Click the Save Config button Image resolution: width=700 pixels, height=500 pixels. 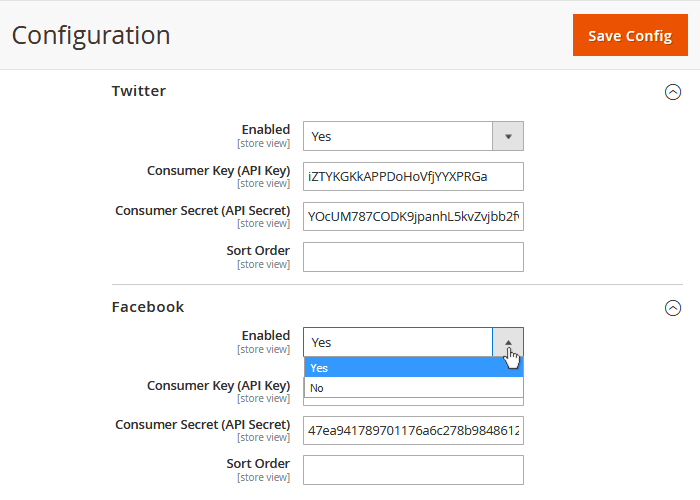629,35
